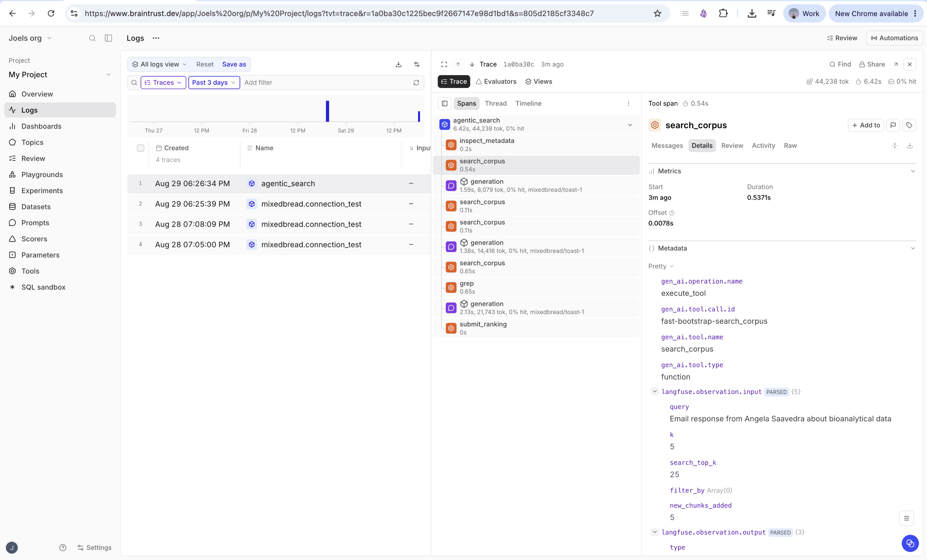Click the Automations button
Screen dimensions: 927x560
point(894,38)
